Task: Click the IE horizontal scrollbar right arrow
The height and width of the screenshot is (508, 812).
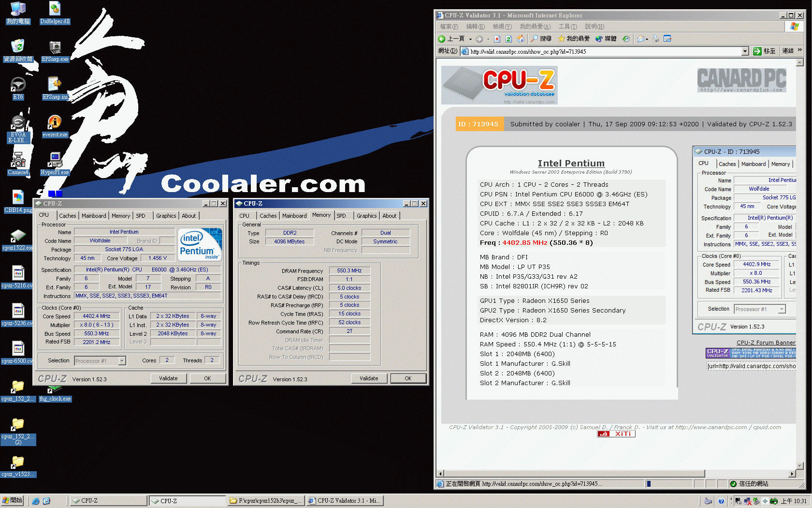Action: [792, 474]
